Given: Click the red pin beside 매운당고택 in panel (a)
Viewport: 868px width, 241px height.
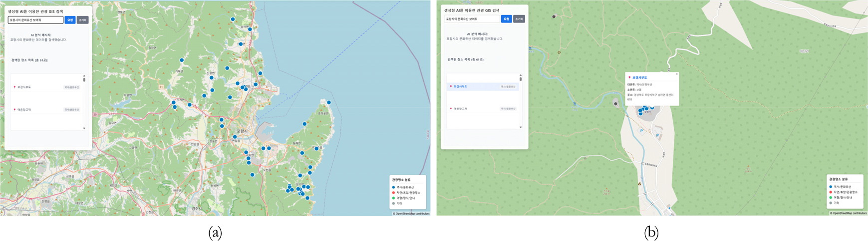Looking at the screenshot, I should pos(14,109).
